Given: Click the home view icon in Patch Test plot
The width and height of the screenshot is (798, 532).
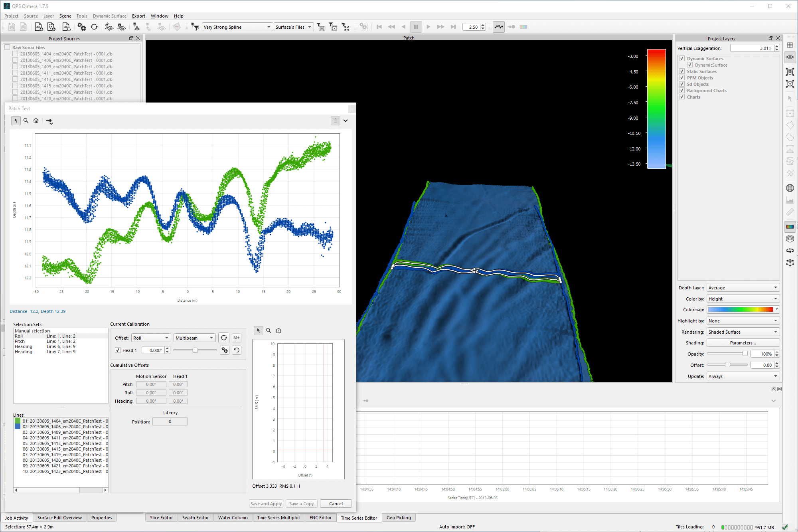Looking at the screenshot, I should pyautogui.click(x=36, y=121).
